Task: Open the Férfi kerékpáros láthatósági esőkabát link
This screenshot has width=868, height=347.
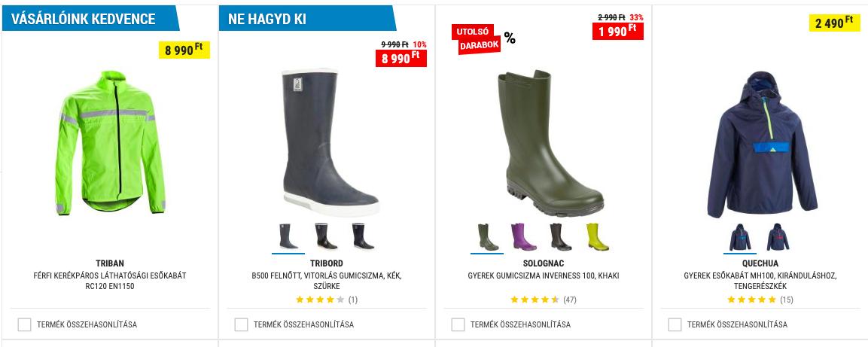Action: (110, 282)
